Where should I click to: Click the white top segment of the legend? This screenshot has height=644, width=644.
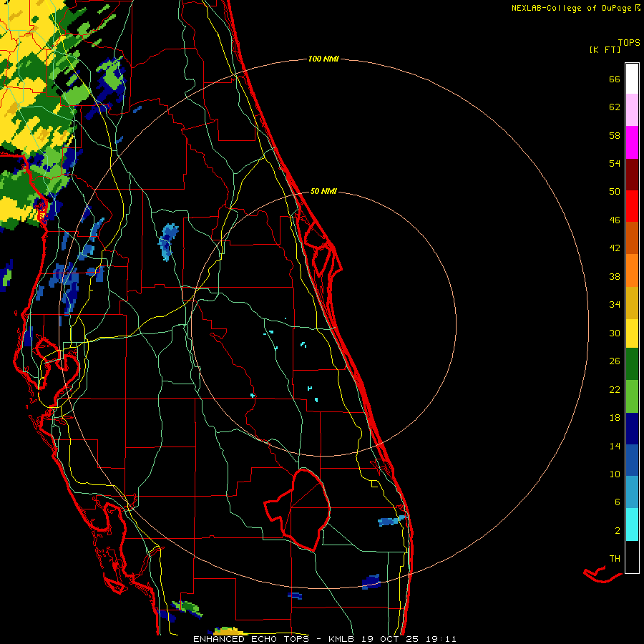click(x=632, y=79)
